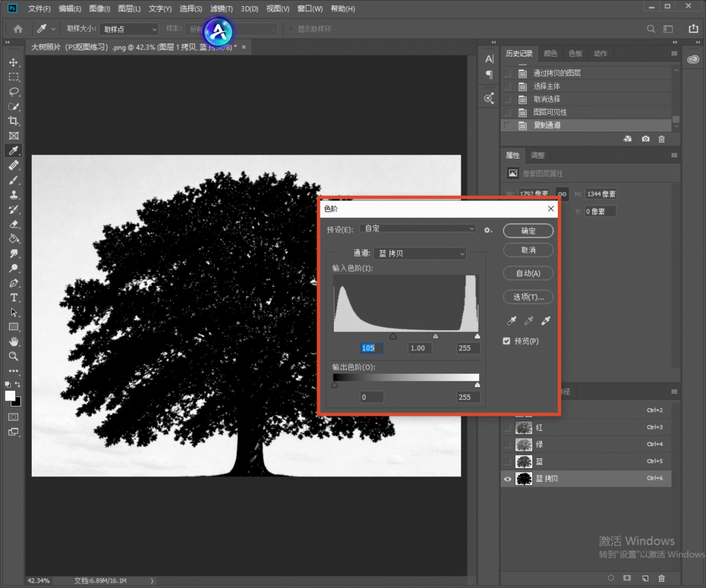Select the Path Selection tool
This screenshot has height=588, width=706.
point(14,312)
